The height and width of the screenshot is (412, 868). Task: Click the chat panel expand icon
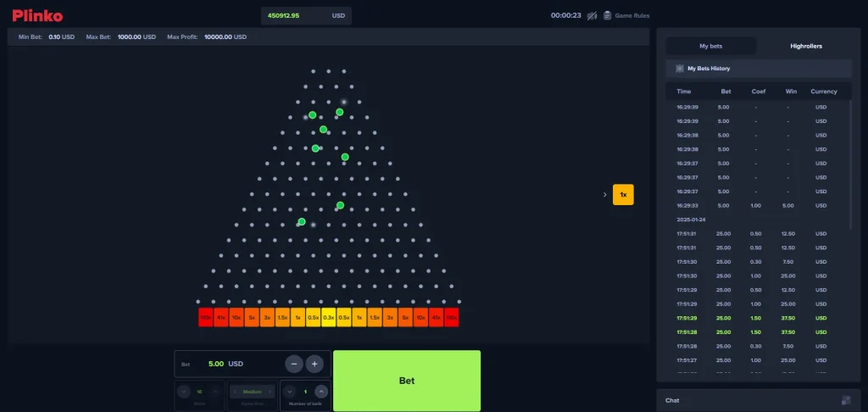pyautogui.click(x=845, y=400)
